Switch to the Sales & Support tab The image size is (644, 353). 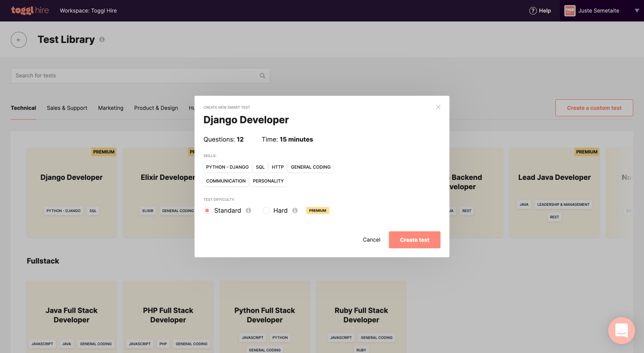pyautogui.click(x=67, y=108)
